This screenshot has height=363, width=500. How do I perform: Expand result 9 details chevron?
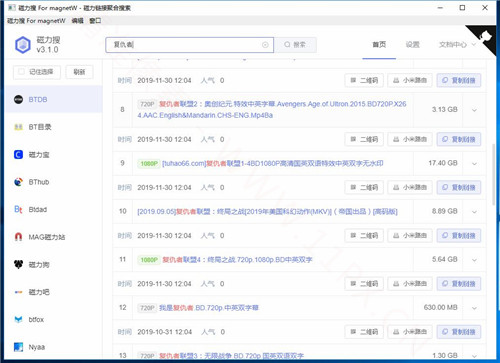point(474,164)
